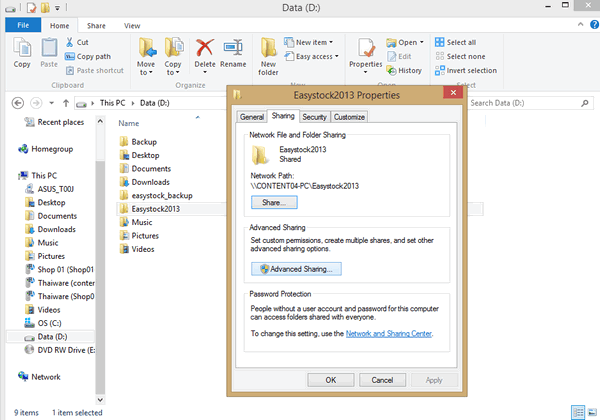600x420 pixels.
Task: Expand the This PC breadcrumb chevron
Action: (x=133, y=103)
